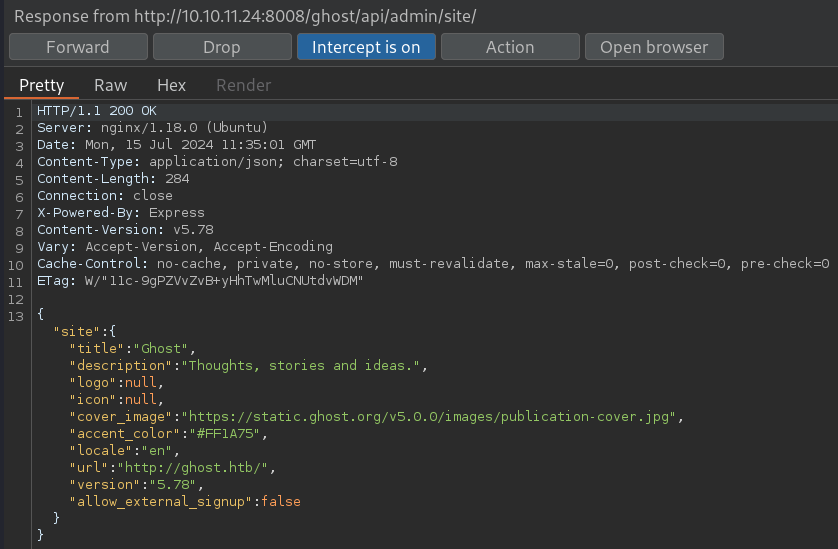Click the "version":"5.78" JSON line
The image size is (838, 549).
click(136, 485)
